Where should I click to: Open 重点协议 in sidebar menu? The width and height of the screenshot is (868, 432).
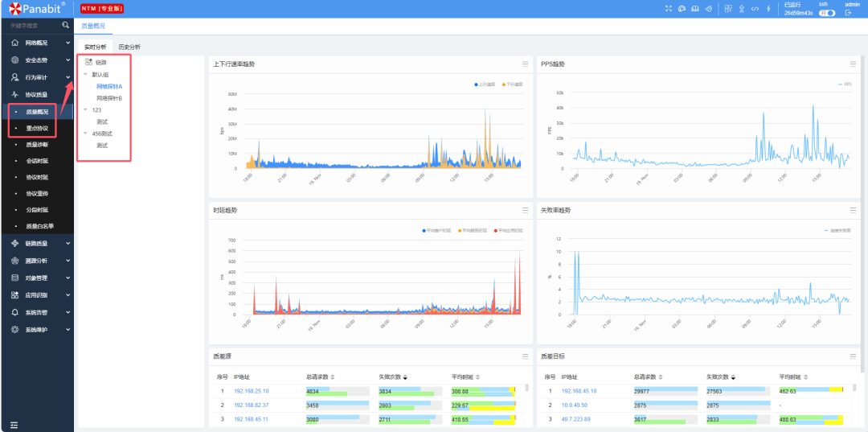[37, 129]
